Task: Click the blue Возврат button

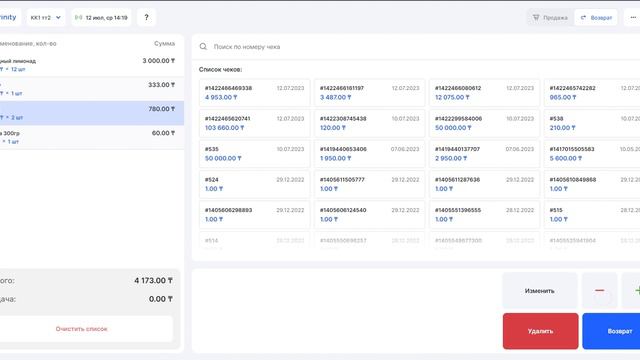Action: [611, 331]
